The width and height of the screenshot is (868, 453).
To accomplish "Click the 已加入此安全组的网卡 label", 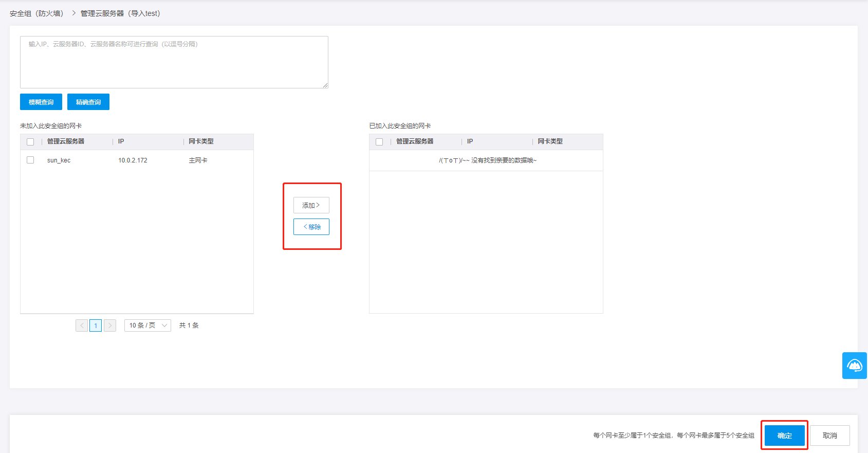I will 400,126.
